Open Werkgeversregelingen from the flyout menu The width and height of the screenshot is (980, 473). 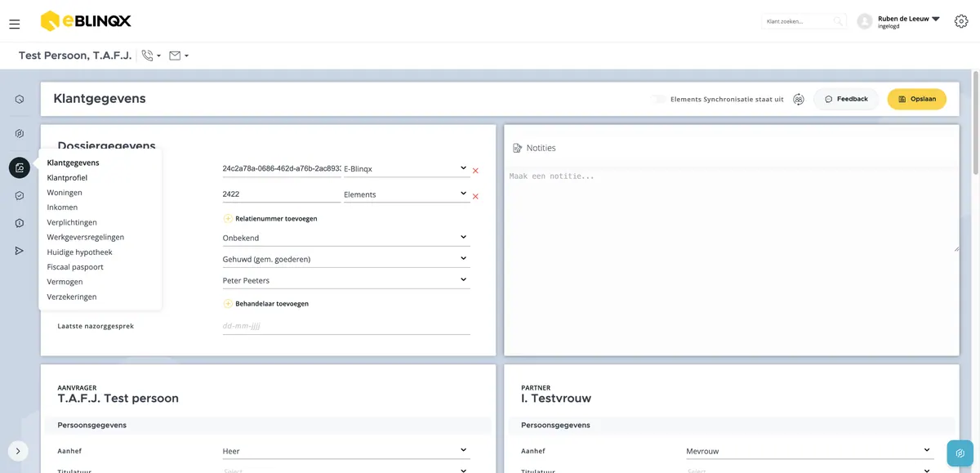[x=86, y=237]
